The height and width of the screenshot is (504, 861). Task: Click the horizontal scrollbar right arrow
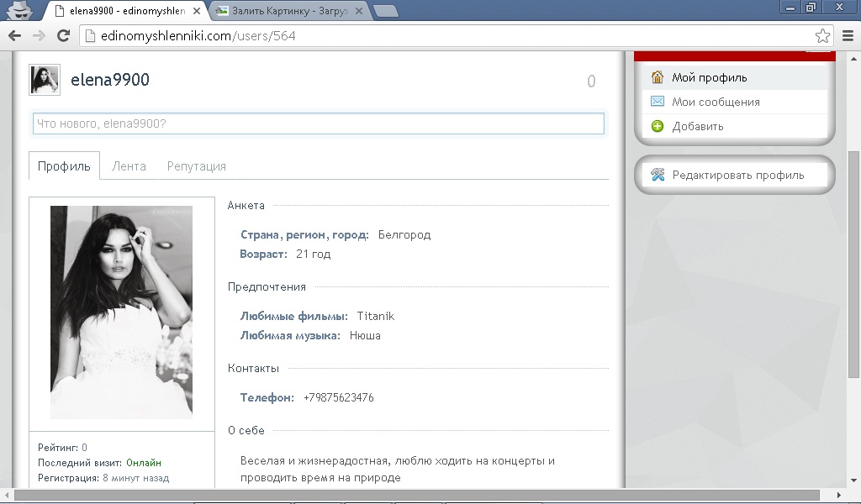coord(838,496)
